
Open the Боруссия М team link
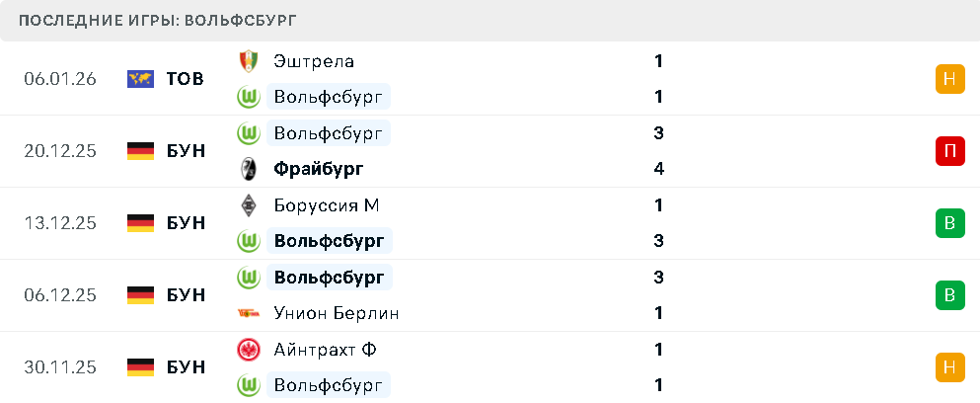tap(327, 205)
